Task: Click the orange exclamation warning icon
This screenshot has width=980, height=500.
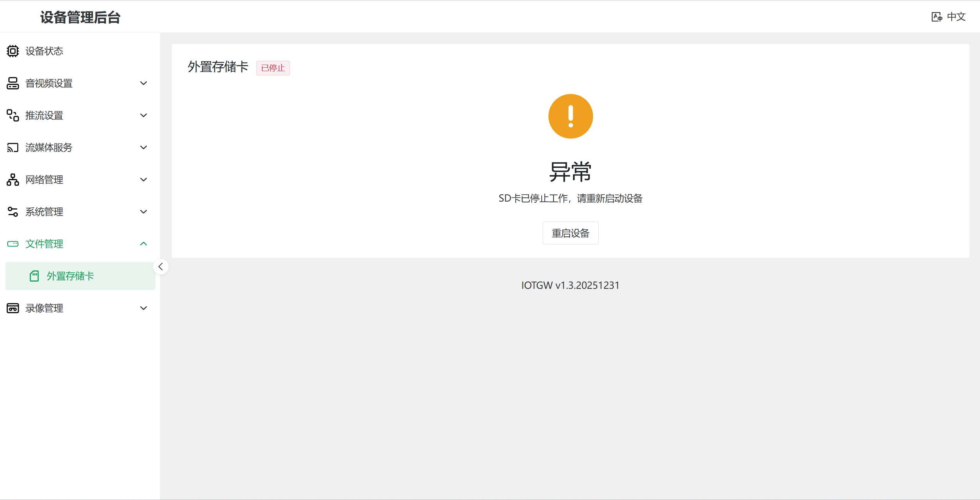Action: click(x=570, y=116)
